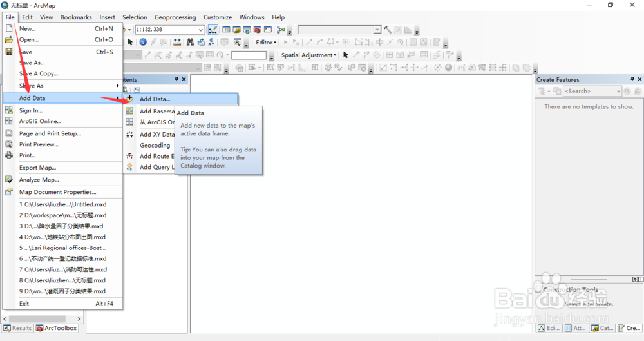Open recent file 1 Untitled.mxd

pyautogui.click(x=62, y=204)
